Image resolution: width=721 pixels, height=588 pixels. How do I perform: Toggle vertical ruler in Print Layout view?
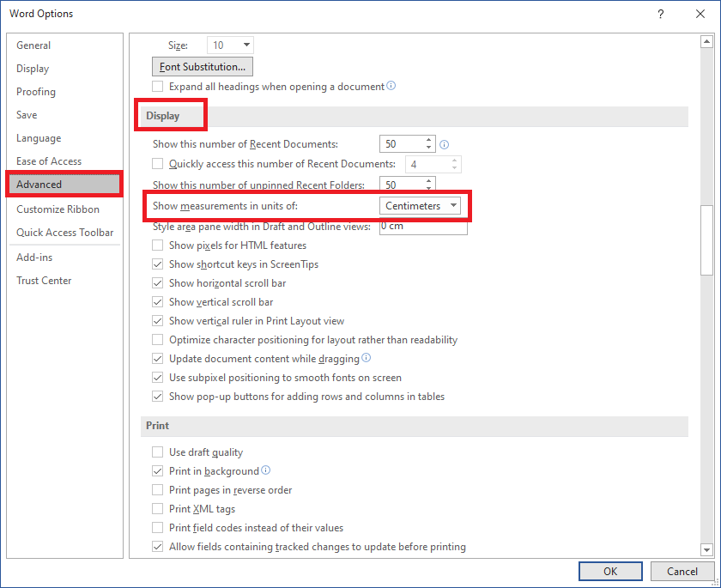point(158,321)
